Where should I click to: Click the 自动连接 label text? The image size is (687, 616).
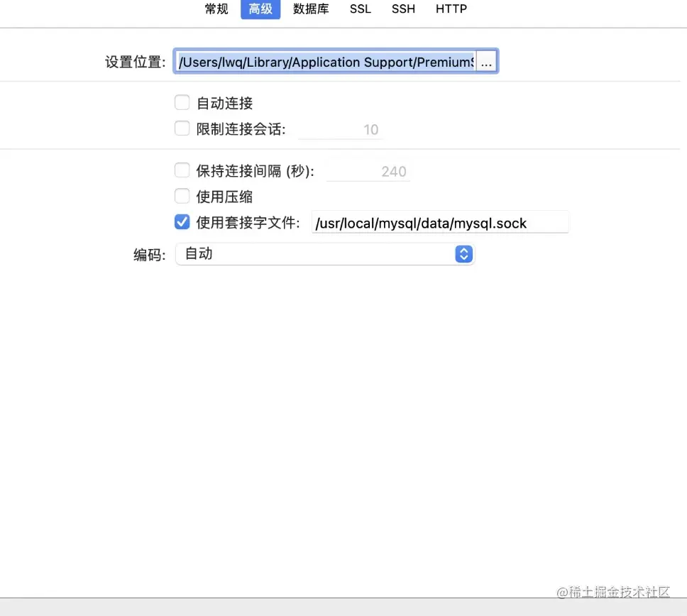(225, 104)
